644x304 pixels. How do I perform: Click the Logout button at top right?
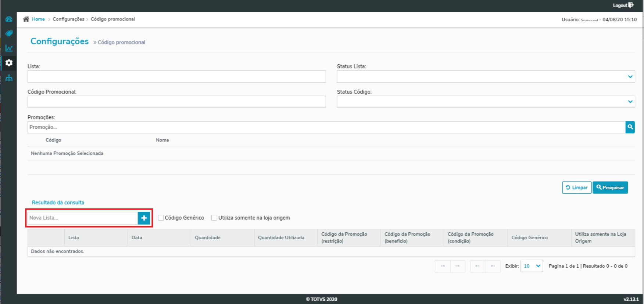pos(623,5)
